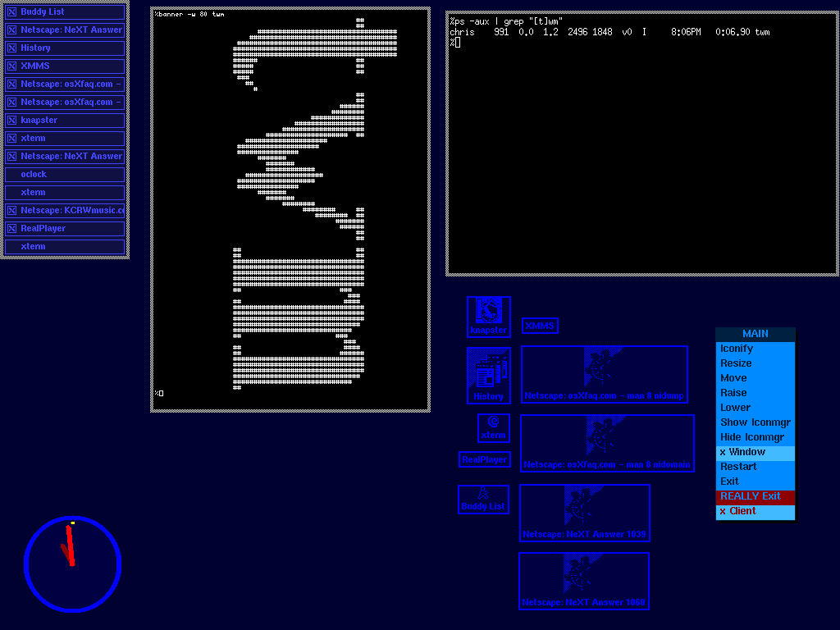Open the RealPlayer desktop icon
Image resolution: width=840 pixels, height=630 pixels.
point(484,459)
